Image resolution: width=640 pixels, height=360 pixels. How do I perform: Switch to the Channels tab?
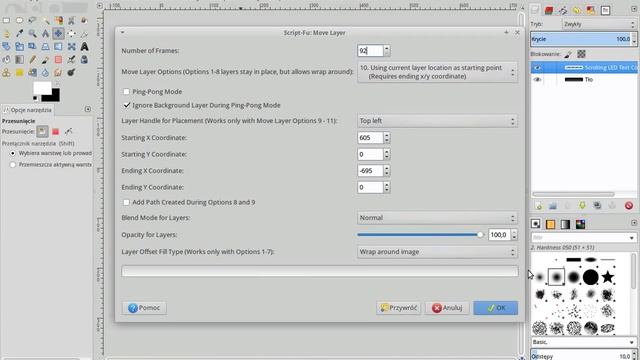coord(549,10)
